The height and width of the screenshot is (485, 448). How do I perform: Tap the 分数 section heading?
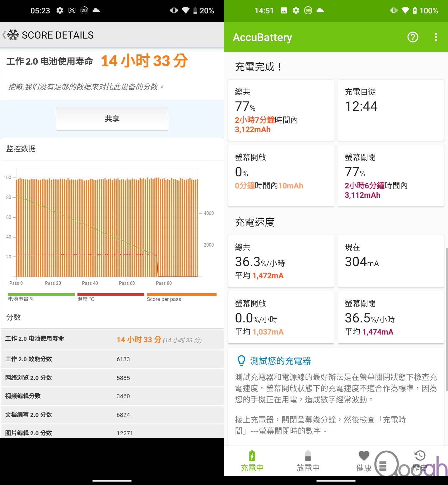[13, 317]
